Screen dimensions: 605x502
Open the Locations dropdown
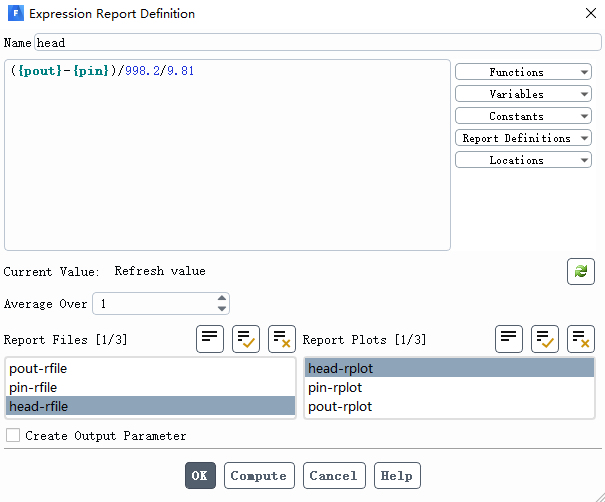pos(523,160)
